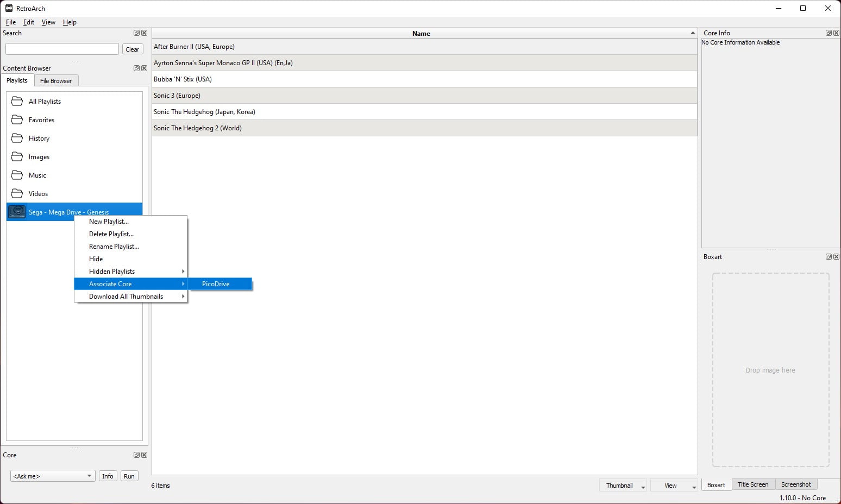Float the Core Info panel
Viewport: 841px width, 504px height.
[829, 33]
